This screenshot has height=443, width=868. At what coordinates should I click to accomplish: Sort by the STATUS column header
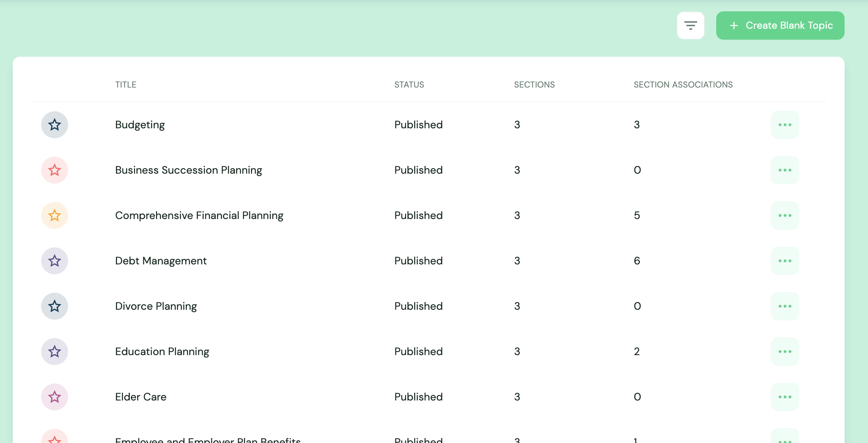point(409,84)
